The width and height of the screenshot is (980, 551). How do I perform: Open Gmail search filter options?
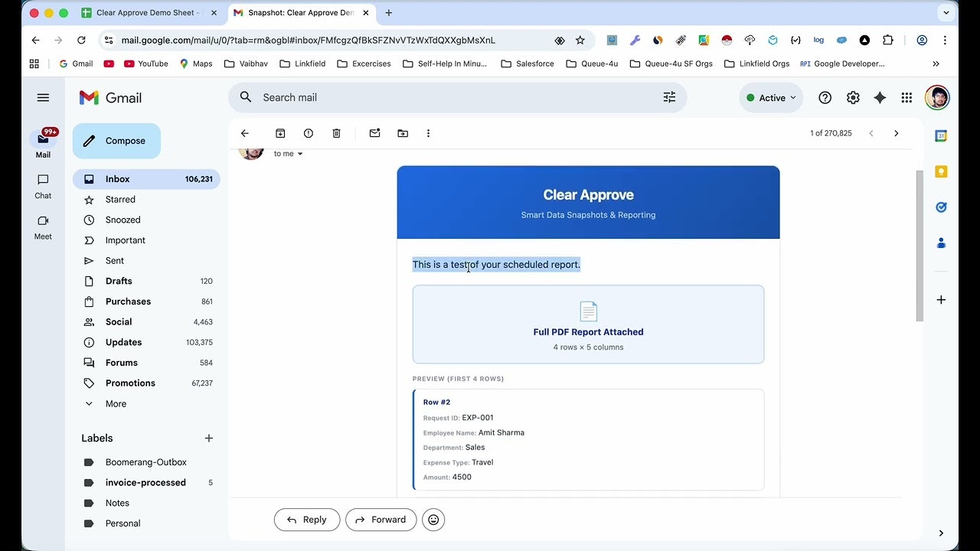click(669, 97)
